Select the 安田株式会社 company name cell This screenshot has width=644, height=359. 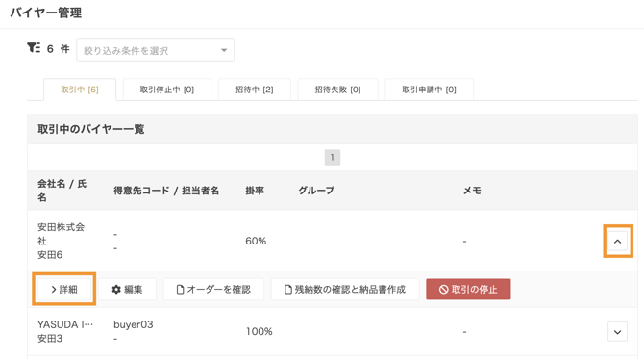61,234
